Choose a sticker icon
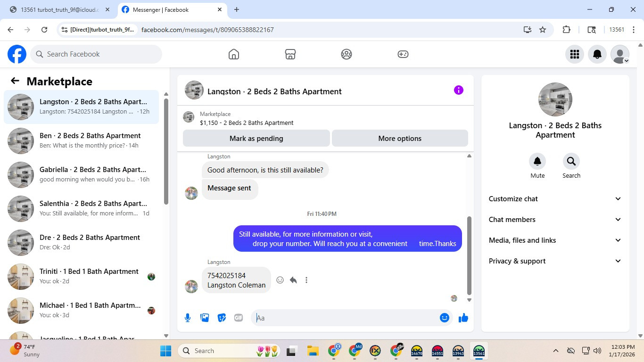Viewport: 644px width, 362px height. point(222,318)
